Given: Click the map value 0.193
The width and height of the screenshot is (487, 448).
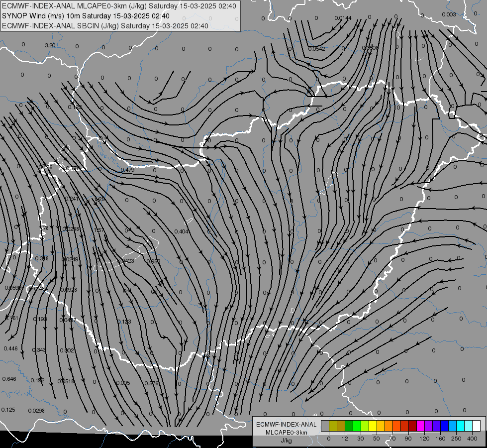Looking at the screenshot, I should (40, 319).
